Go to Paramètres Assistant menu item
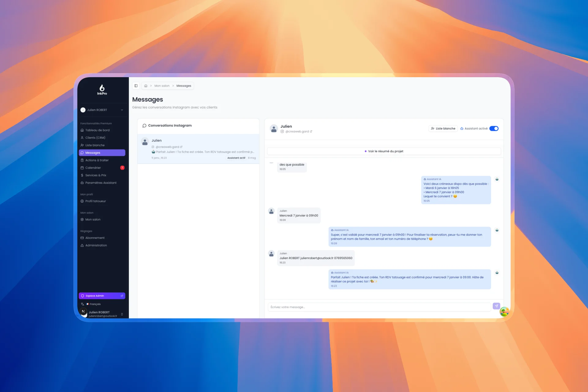 (x=101, y=183)
